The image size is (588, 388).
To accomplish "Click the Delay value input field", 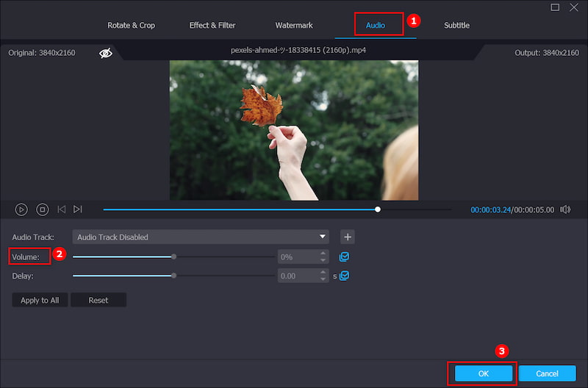I will click(298, 276).
